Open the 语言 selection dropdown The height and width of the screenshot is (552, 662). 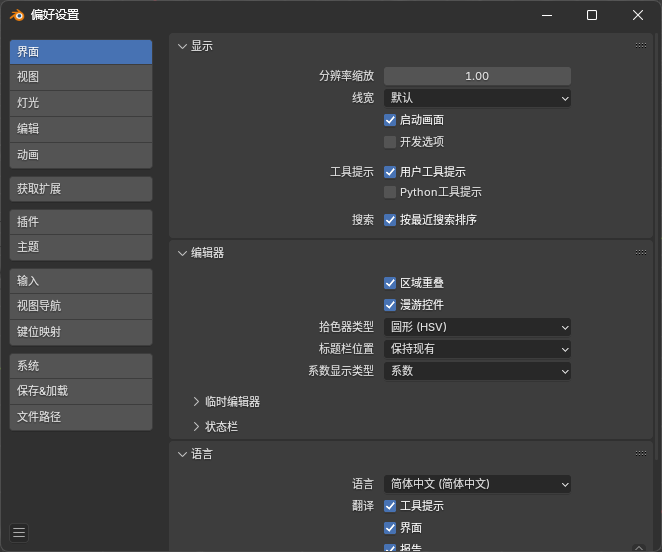[477, 484]
